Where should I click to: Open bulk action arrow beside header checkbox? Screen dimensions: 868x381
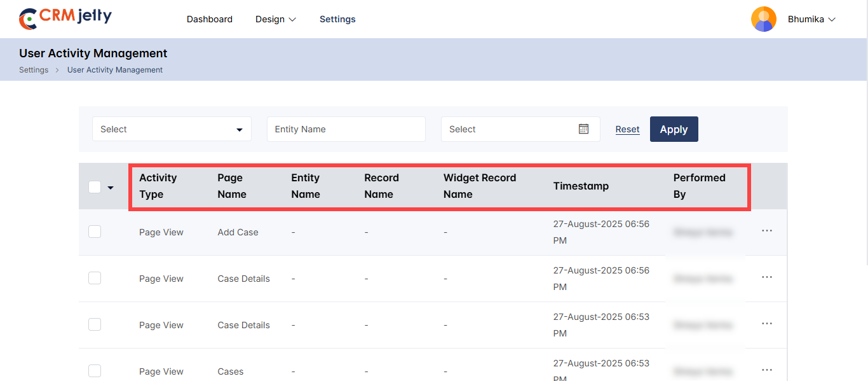(111, 188)
